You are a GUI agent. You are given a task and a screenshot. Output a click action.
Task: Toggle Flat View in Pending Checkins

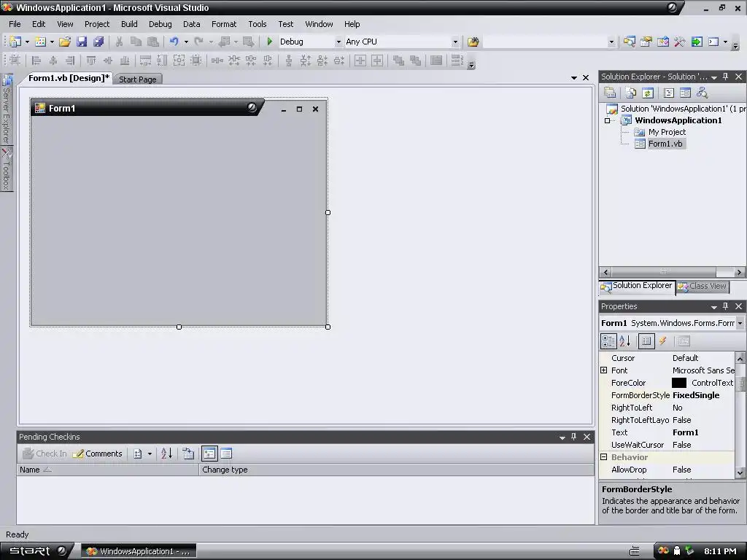tap(209, 454)
